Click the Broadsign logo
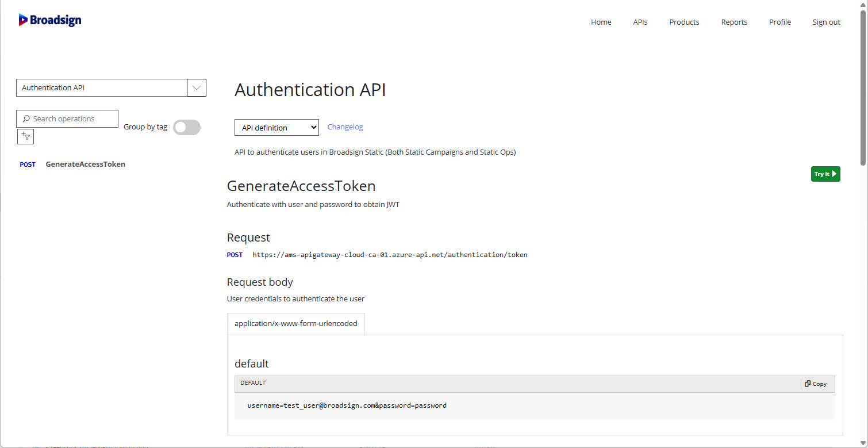Viewport: 868px width, 448px height. tap(50, 20)
